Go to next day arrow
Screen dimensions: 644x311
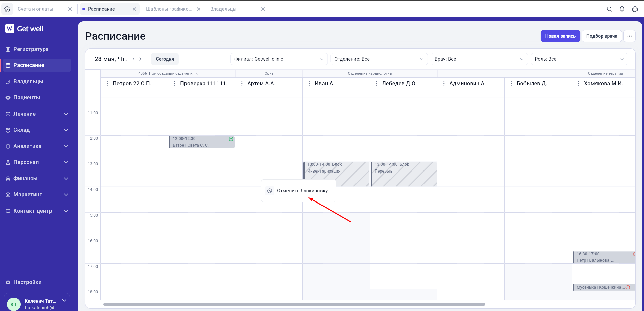point(141,59)
